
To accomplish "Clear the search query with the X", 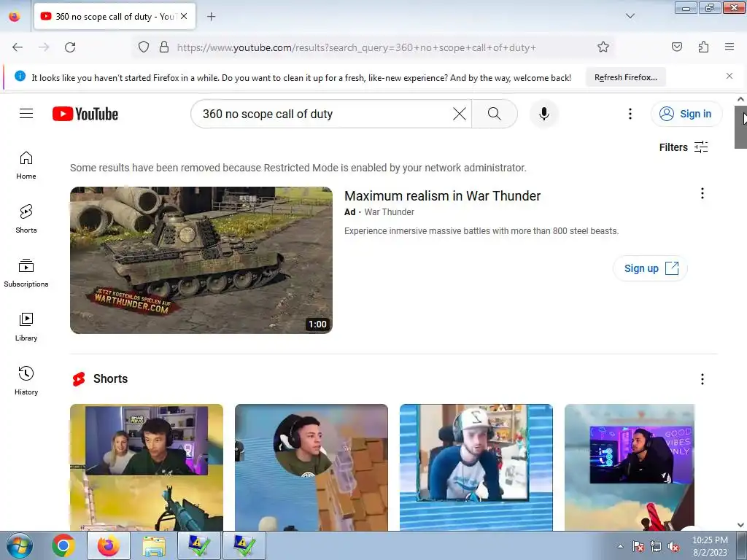I will tap(460, 114).
